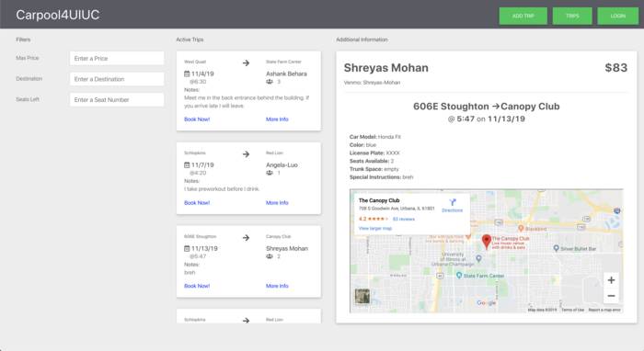Click the map zoom in plus icon
644x351 pixels.
611,280
